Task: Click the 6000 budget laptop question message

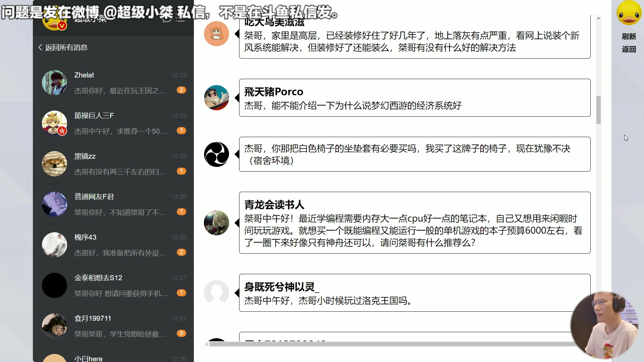Action: [x=413, y=231]
